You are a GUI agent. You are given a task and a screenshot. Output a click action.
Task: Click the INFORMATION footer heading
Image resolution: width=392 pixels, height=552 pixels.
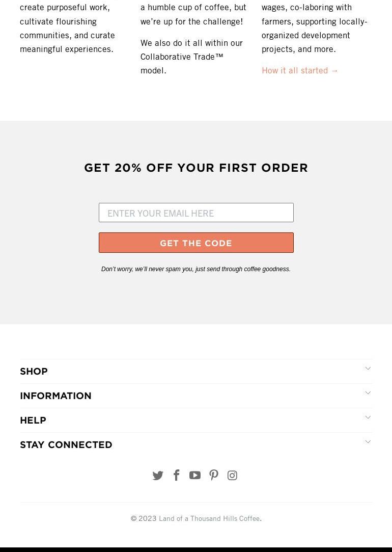coord(55,396)
